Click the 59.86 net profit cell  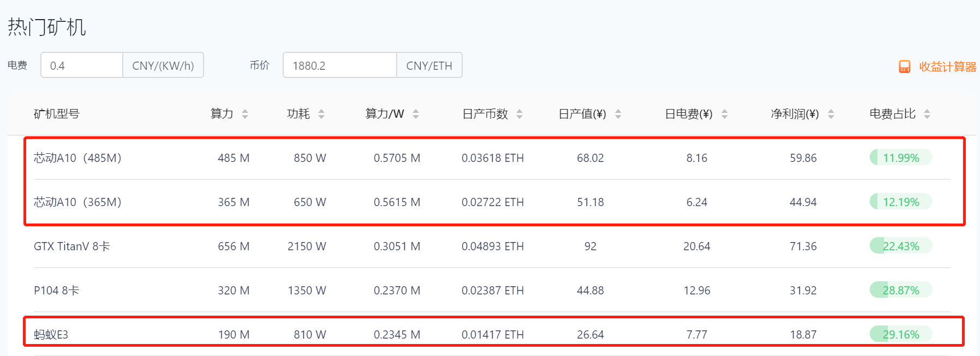803,158
